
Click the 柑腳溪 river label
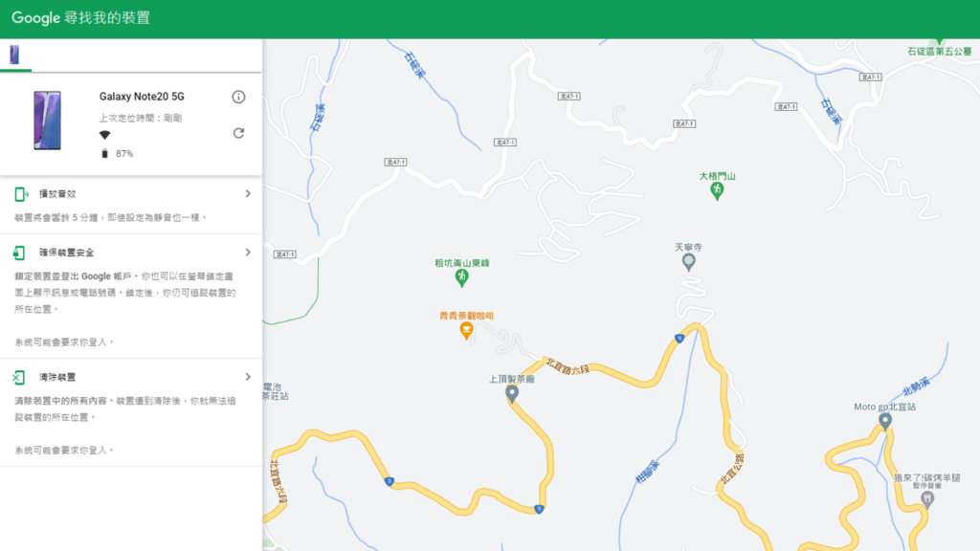(x=648, y=472)
